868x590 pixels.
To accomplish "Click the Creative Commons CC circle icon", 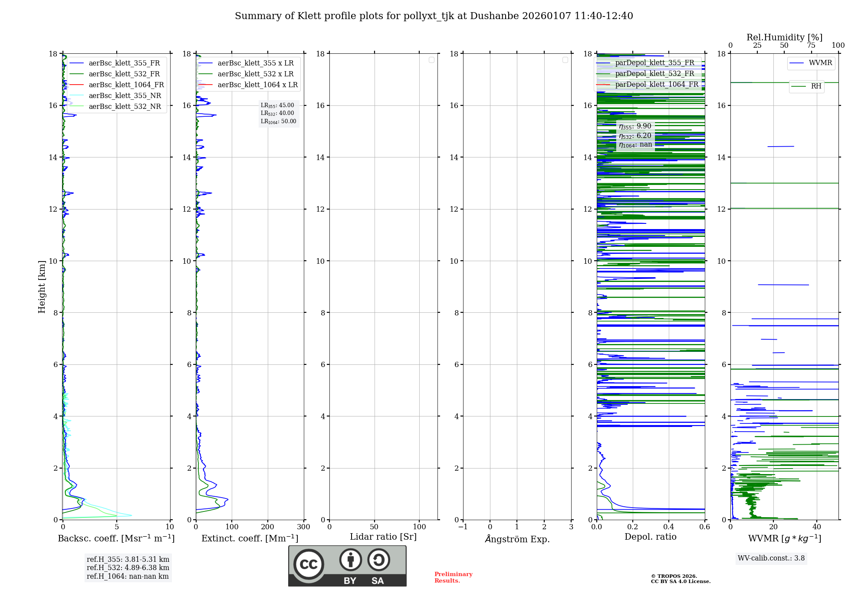I will [309, 564].
